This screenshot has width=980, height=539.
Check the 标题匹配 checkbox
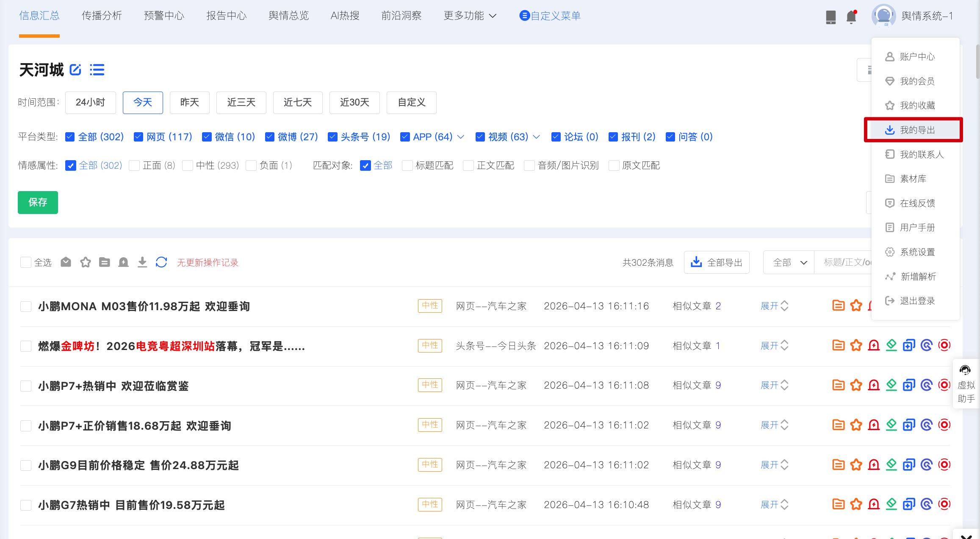tap(407, 165)
